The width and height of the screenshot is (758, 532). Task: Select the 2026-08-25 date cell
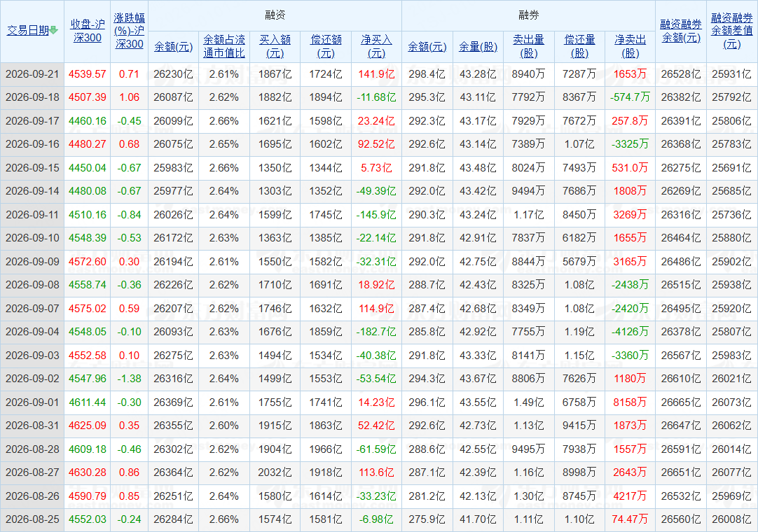(x=32, y=519)
